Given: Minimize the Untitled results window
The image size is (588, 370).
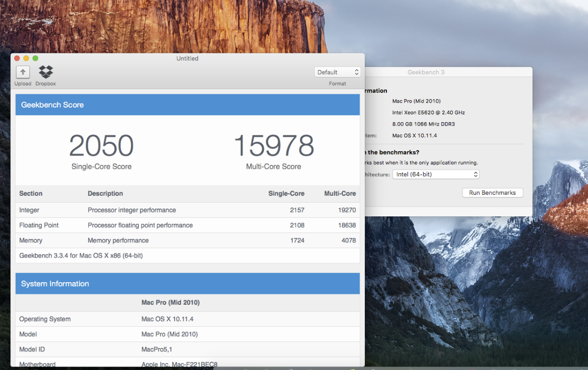Looking at the screenshot, I should tap(26, 58).
